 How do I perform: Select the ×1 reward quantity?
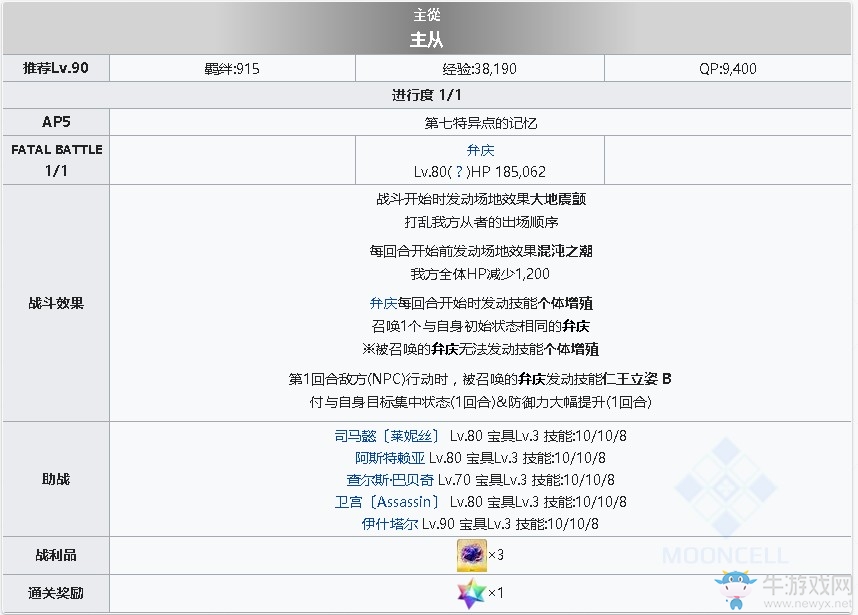[496, 593]
